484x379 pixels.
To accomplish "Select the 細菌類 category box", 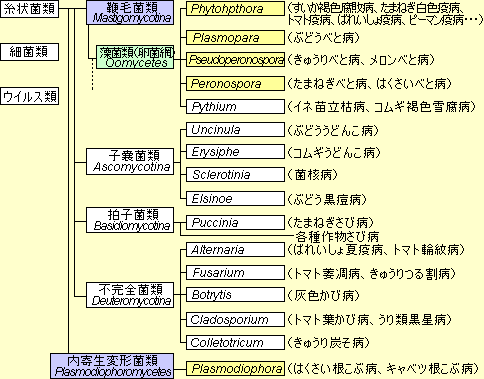I will [29, 52].
